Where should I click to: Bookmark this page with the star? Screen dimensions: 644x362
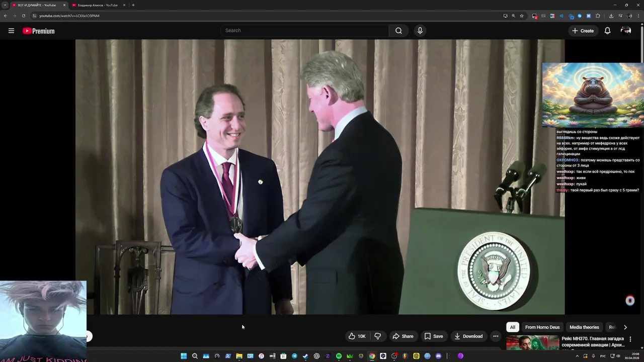point(522,16)
